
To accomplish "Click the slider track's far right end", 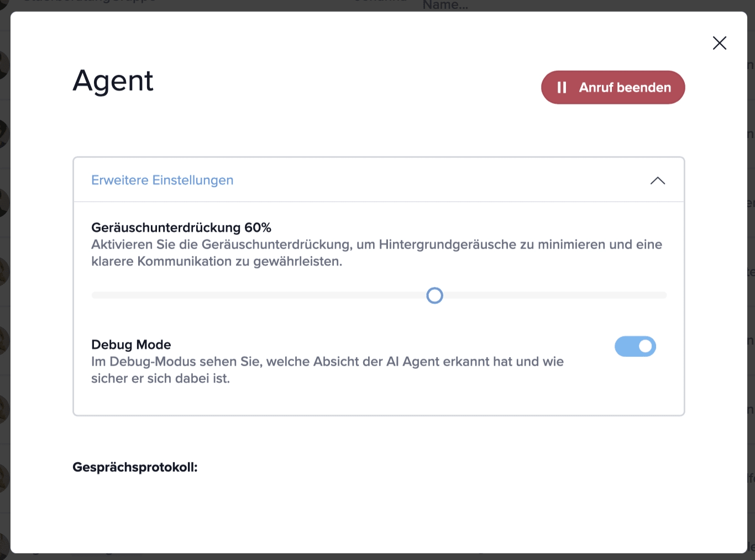I will click(663, 295).
